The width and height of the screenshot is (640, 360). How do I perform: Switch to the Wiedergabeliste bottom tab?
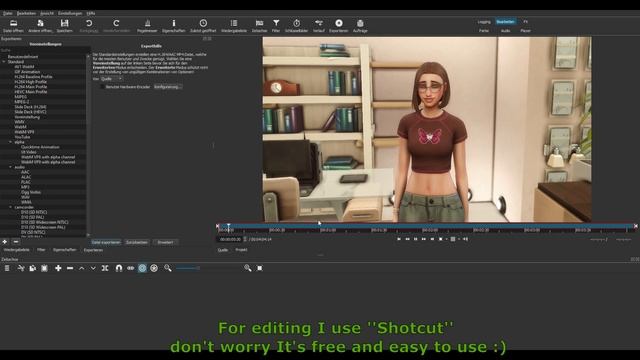[x=16, y=250]
